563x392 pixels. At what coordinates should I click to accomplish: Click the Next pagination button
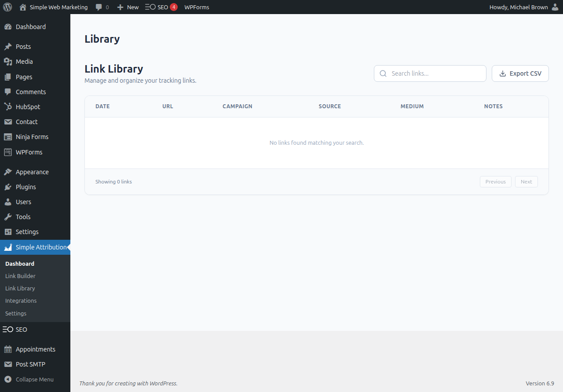click(526, 181)
